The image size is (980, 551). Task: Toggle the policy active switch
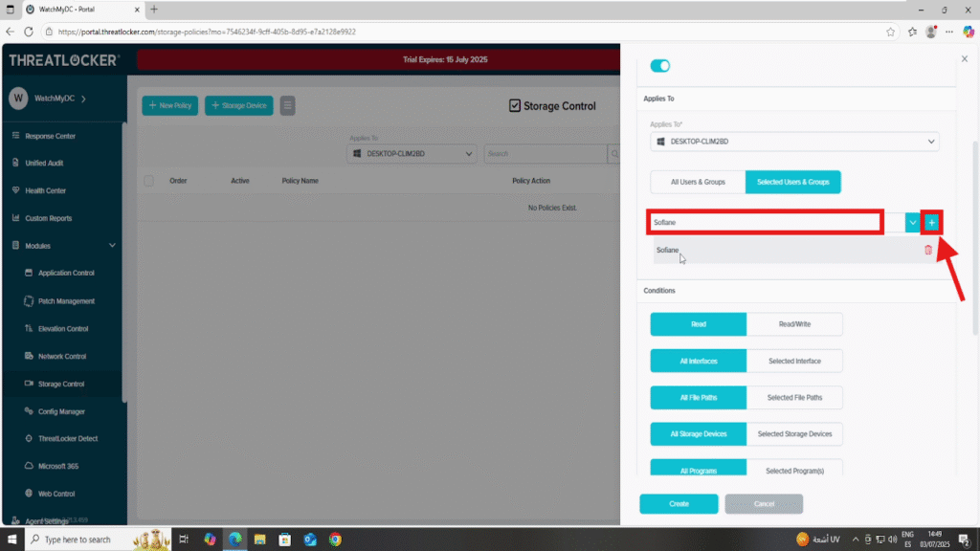(x=660, y=66)
